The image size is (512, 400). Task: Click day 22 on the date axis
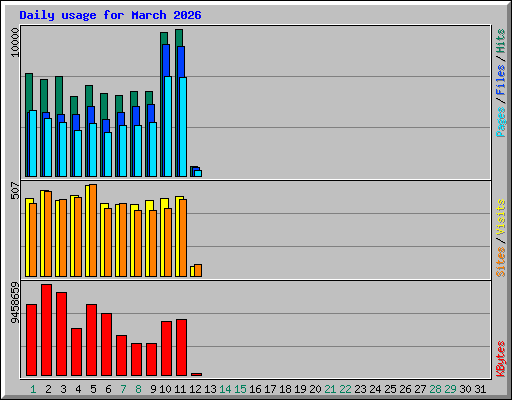pos(345,389)
